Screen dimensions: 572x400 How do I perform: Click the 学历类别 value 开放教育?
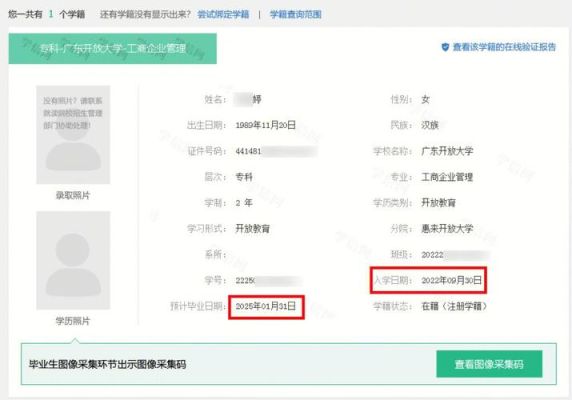point(438,203)
